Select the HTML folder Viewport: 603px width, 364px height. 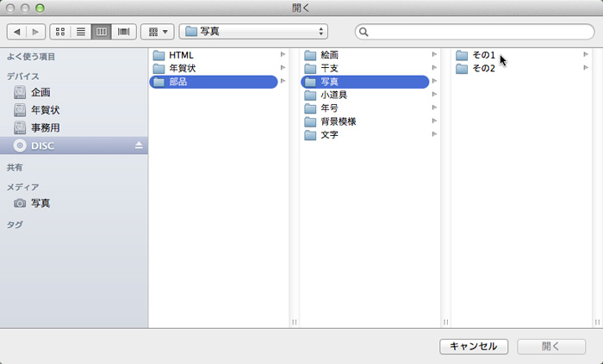click(181, 55)
